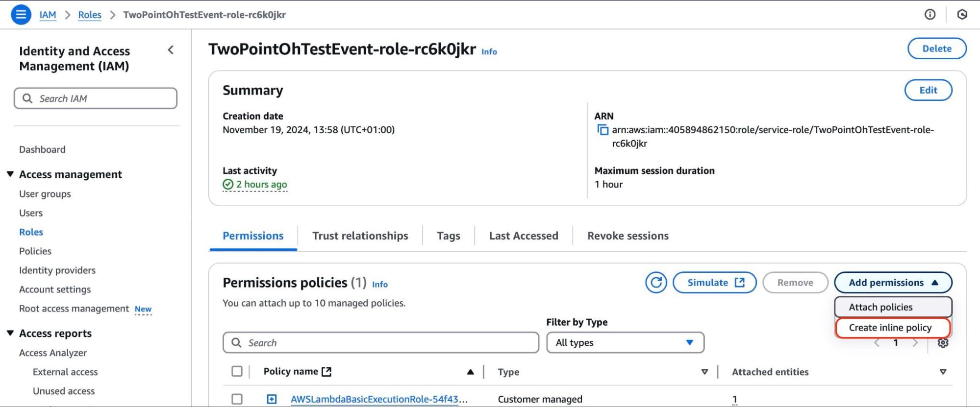Go to next page of policies
Viewport: 980px width, 407px height.
click(x=915, y=343)
